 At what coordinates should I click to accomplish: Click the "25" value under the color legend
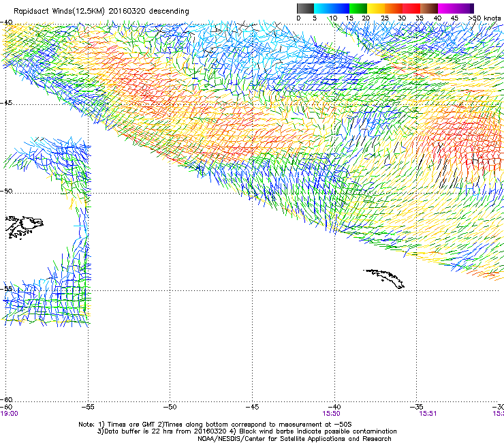pyautogui.click(x=385, y=18)
